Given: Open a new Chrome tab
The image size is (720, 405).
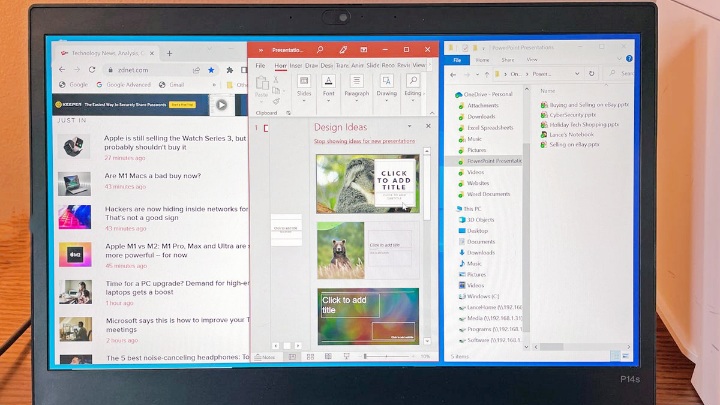Looking at the screenshot, I should coord(169,52).
